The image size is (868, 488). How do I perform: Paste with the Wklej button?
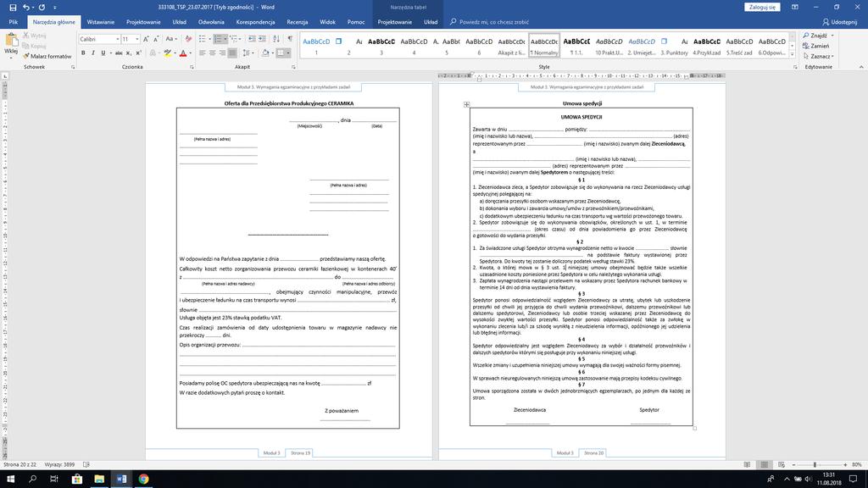10,46
